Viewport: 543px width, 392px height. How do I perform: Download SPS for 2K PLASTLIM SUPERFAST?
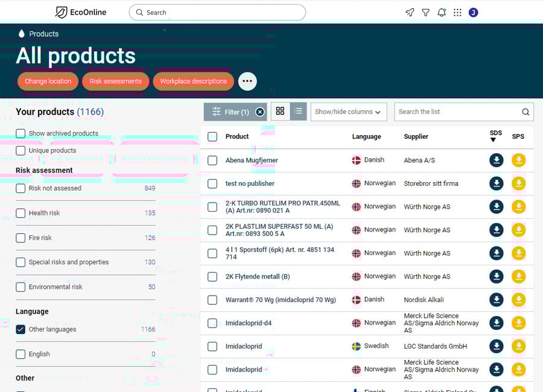tap(518, 230)
